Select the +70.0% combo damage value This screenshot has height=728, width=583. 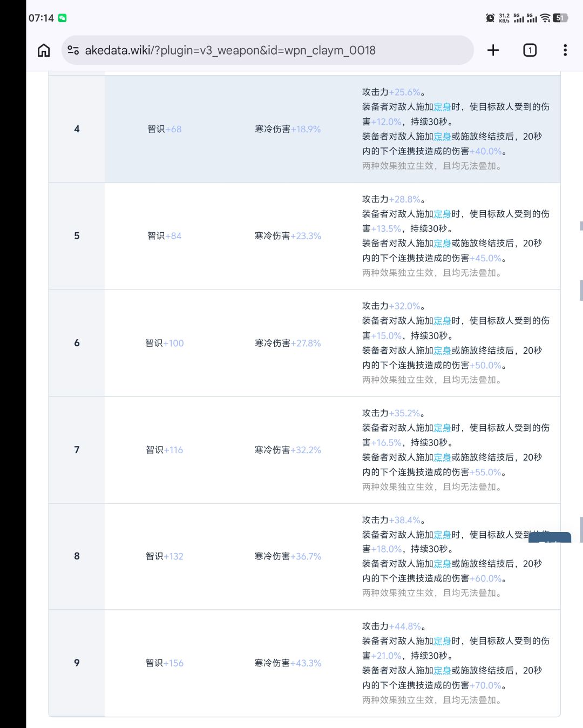point(486,685)
